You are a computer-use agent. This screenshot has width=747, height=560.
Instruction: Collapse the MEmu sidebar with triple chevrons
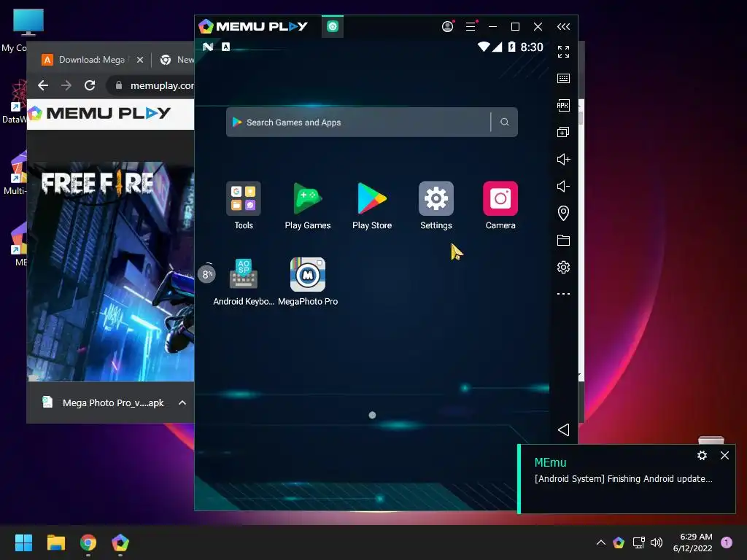pyautogui.click(x=563, y=27)
